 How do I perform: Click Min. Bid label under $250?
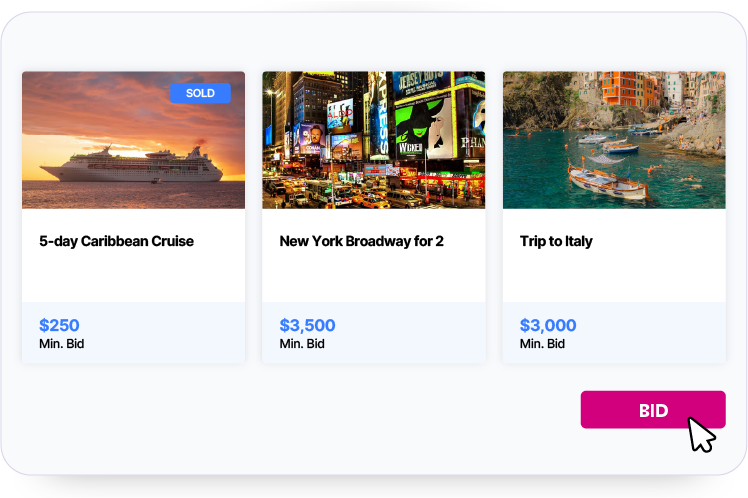pyautogui.click(x=62, y=344)
